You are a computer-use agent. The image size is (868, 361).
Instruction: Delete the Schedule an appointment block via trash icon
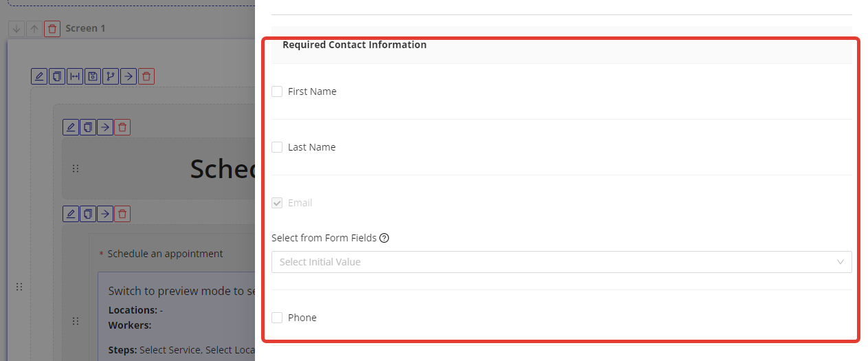[x=122, y=214]
